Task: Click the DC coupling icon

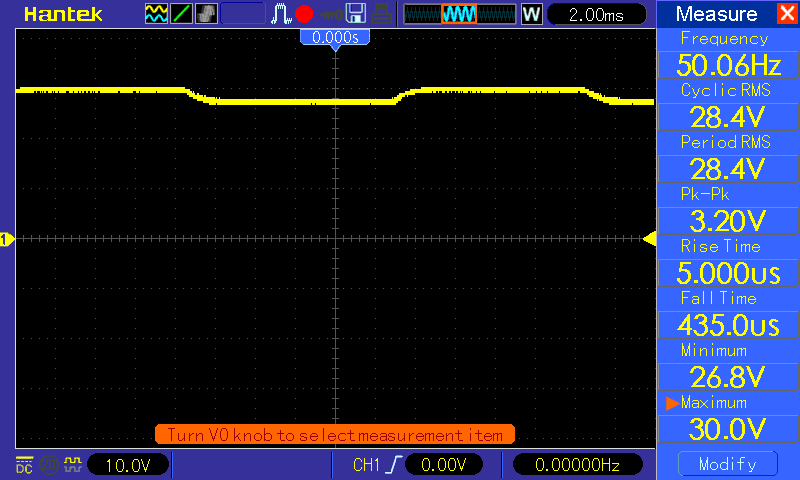Action: [x=24, y=465]
